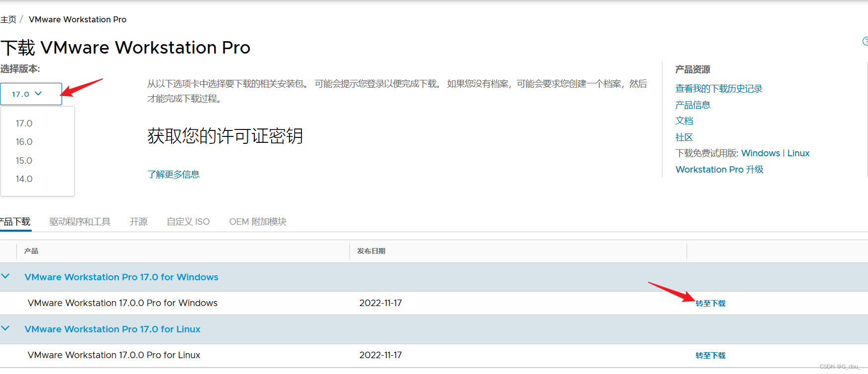Click VMware Workstation 17.0.0 Pro for Windows text
Viewport: 868px width, 374px height.
pyautogui.click(x=122, y=303)
